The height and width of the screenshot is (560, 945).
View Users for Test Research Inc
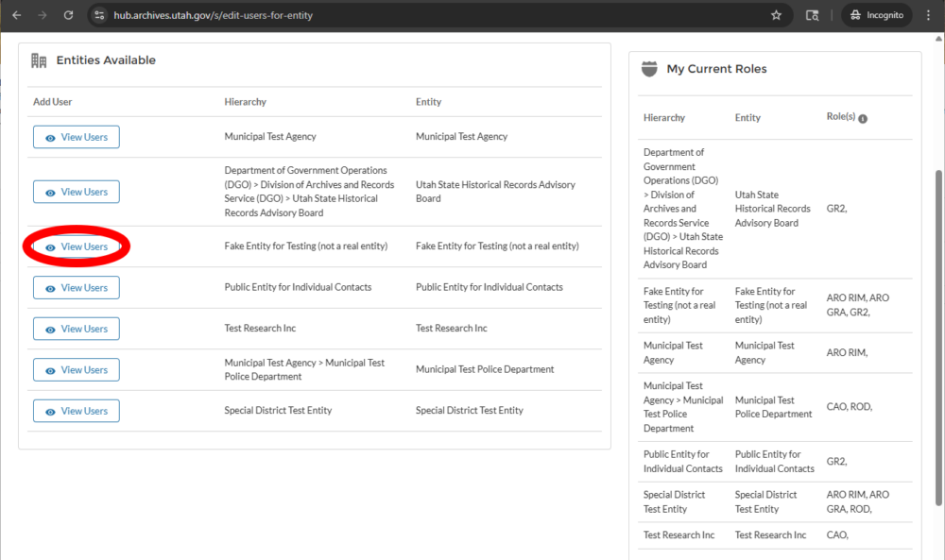point(77,329)
